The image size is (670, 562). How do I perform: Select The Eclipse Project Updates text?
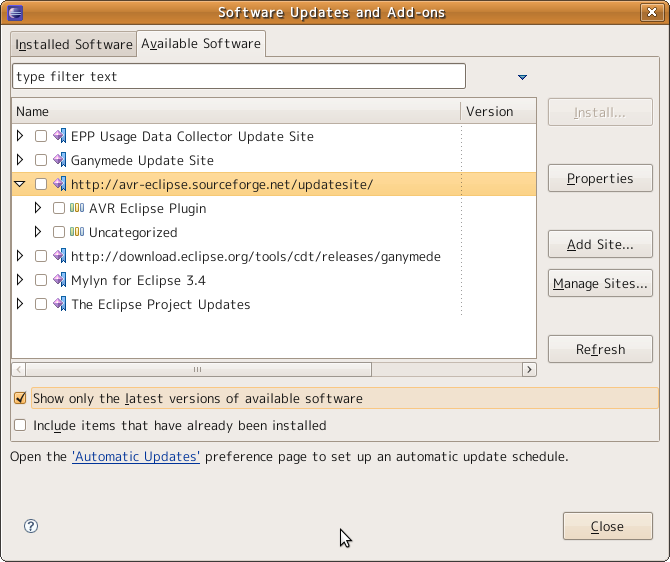161,304
